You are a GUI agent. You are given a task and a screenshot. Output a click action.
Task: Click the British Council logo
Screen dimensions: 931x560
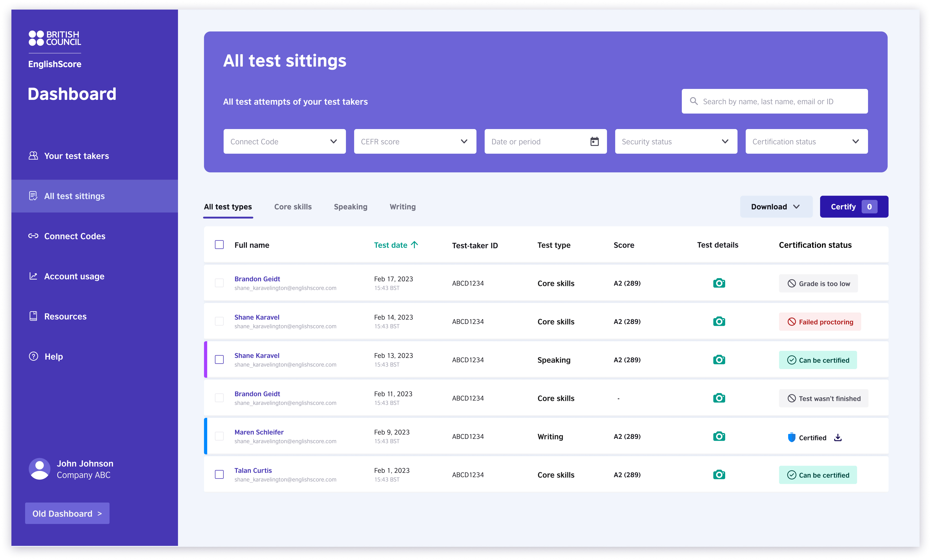click(55, 38)
